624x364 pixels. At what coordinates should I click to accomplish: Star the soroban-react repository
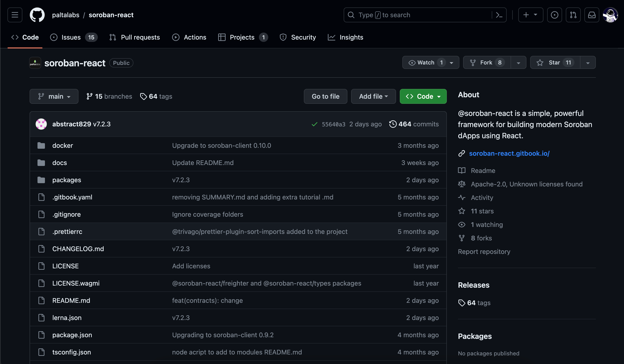(555, 63)
